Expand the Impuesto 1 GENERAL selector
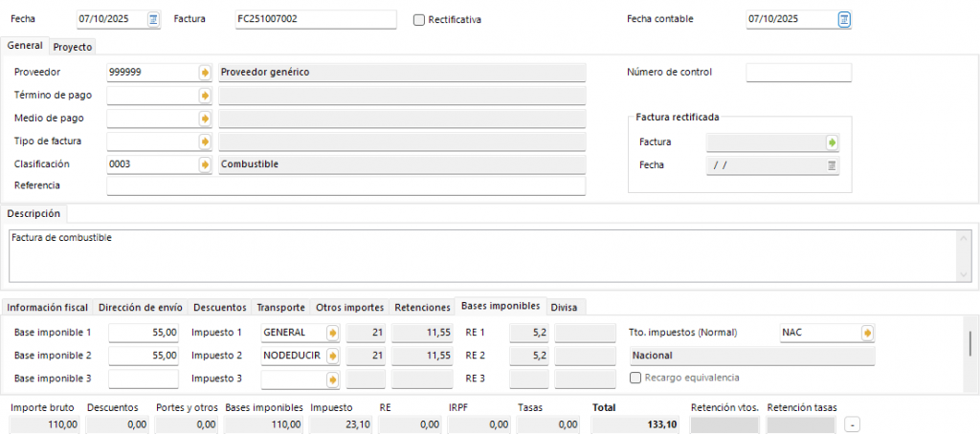Viewport: 980px width, 434px height. (333, 333)
